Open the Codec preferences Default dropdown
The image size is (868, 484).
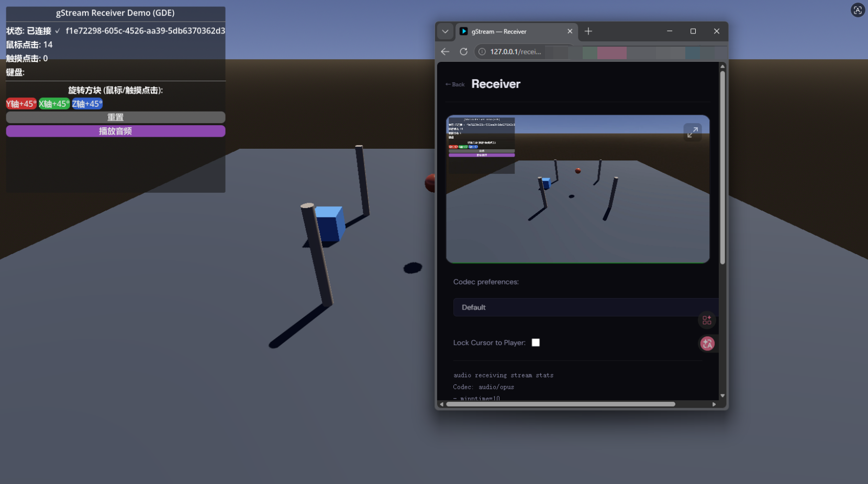coord(585,307)
